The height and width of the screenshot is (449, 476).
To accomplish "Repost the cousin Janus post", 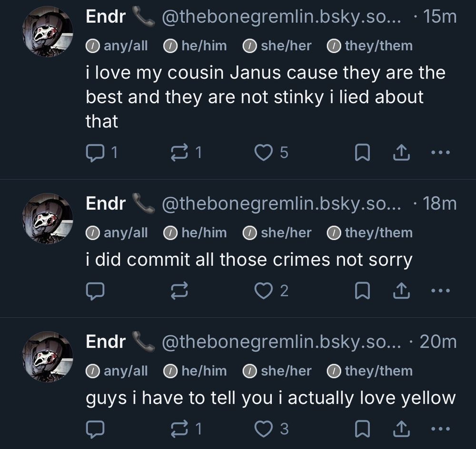I will coord(179,152).
